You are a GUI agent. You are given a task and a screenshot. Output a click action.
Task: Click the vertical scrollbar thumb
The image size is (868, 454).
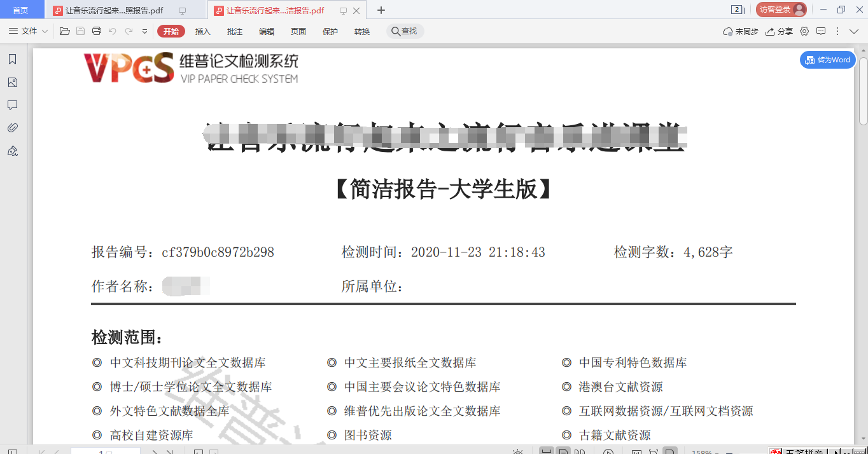[864, 91]
